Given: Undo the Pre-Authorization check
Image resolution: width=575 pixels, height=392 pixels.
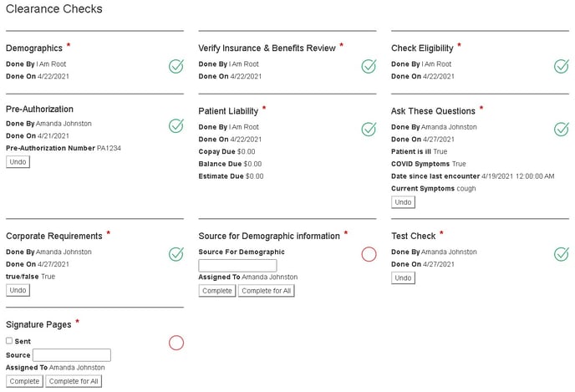Looking at the screenshot, I should coord(18,162).
